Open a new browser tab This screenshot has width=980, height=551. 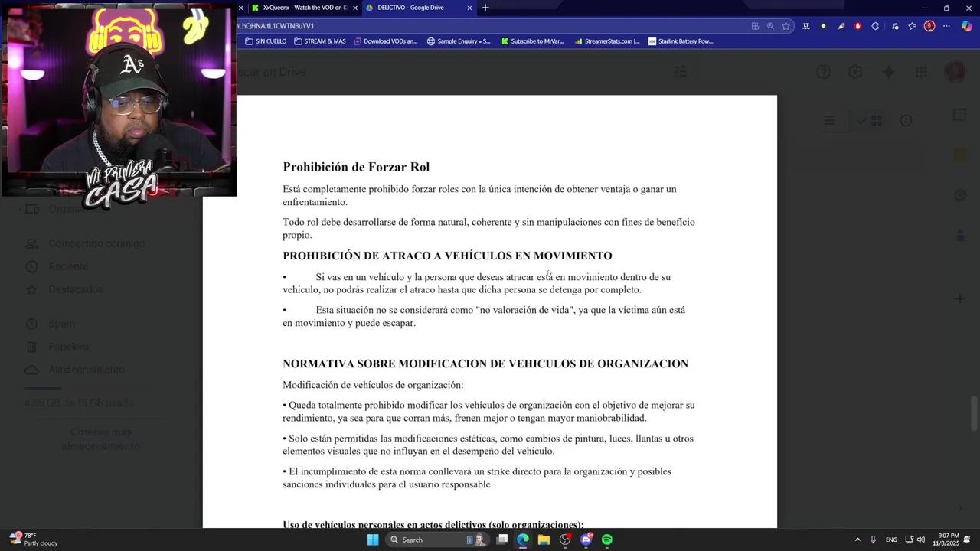click(x=485, y=8)
